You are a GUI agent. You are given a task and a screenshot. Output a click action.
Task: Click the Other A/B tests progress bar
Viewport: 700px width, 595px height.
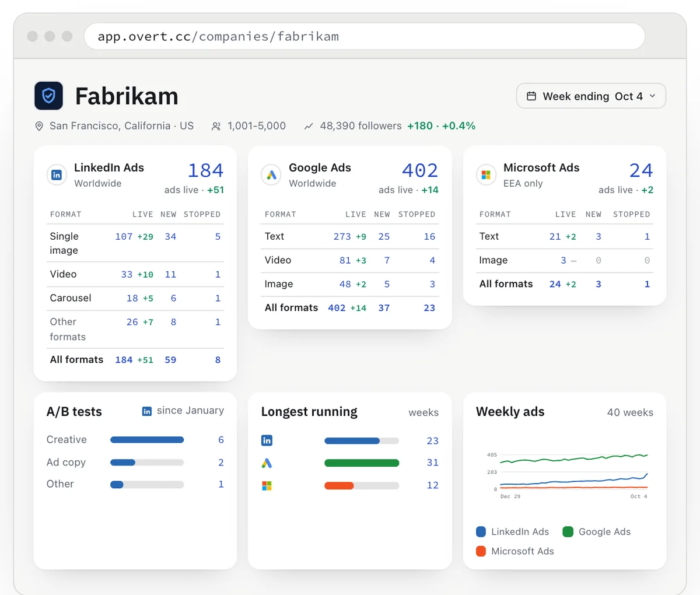click(x=147, y=484)
